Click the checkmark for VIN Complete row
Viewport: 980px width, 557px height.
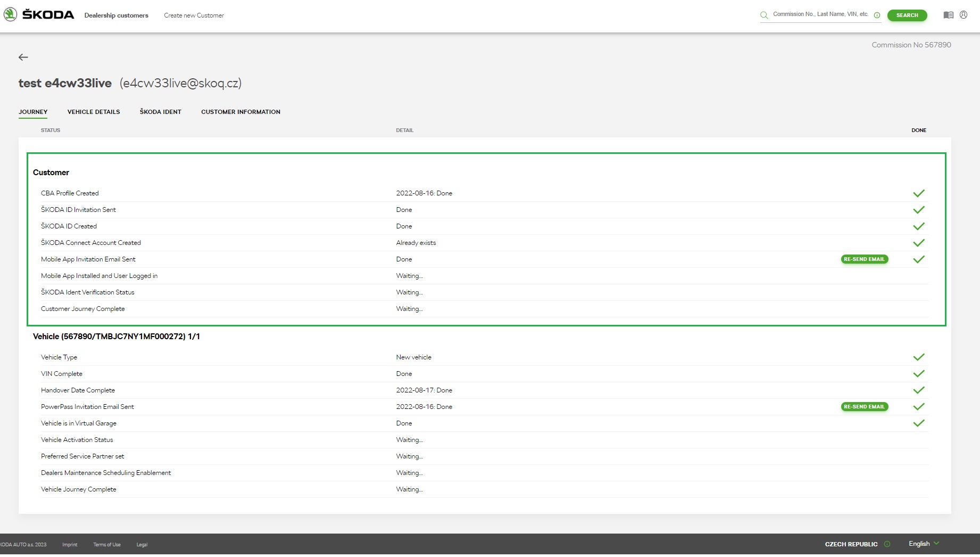coord(919,374)
